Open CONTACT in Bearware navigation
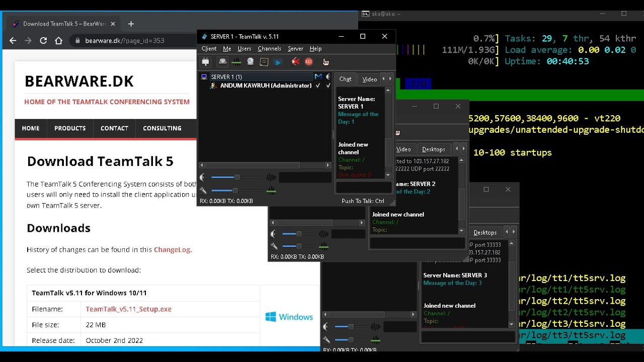Image resolution: width=644 pixels, height=362 pixels. (114, 128)
